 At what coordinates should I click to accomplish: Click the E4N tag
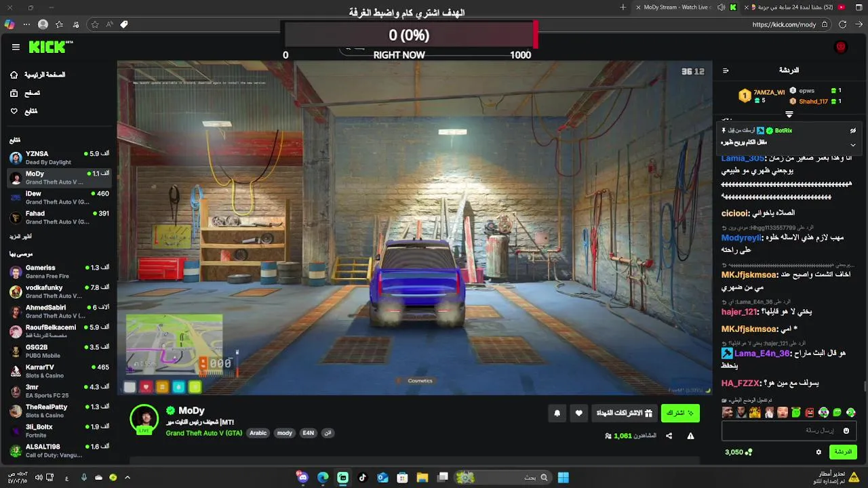pyautogui.click(x=309, y=433)
